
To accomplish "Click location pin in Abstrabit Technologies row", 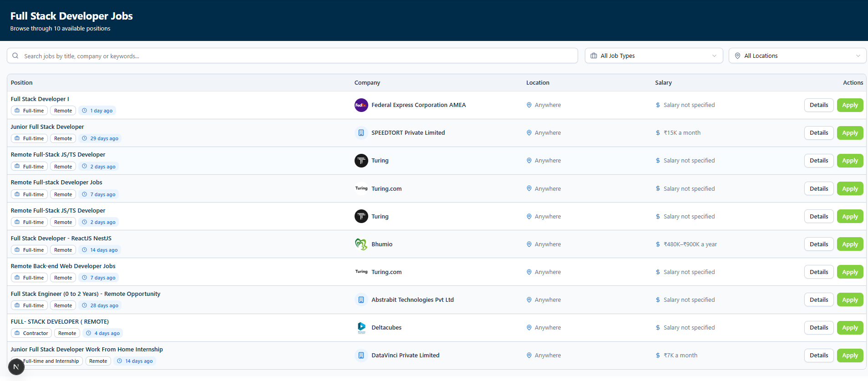I will tap(529, 300).
